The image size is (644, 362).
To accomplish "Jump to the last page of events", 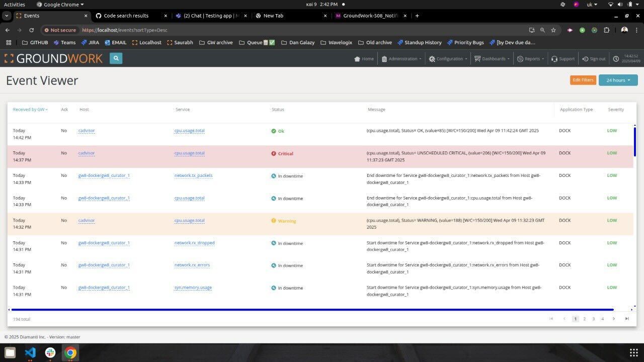I will coord(627,319).
